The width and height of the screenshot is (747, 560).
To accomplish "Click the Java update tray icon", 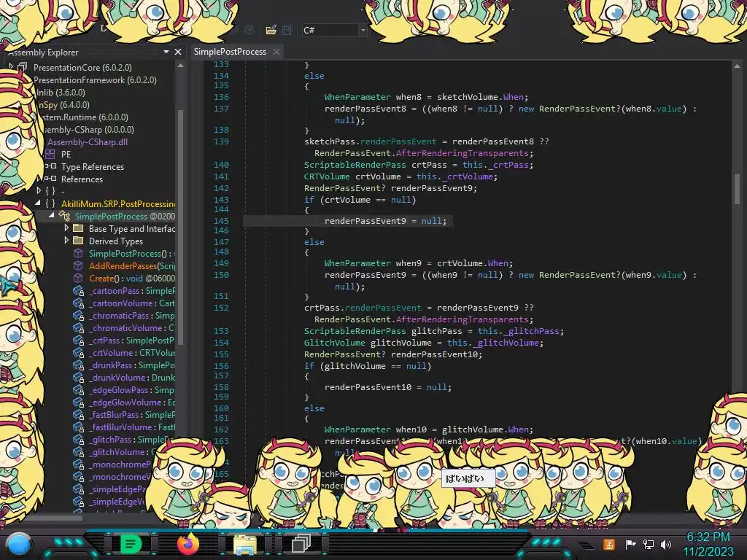I will click(609, 544).
